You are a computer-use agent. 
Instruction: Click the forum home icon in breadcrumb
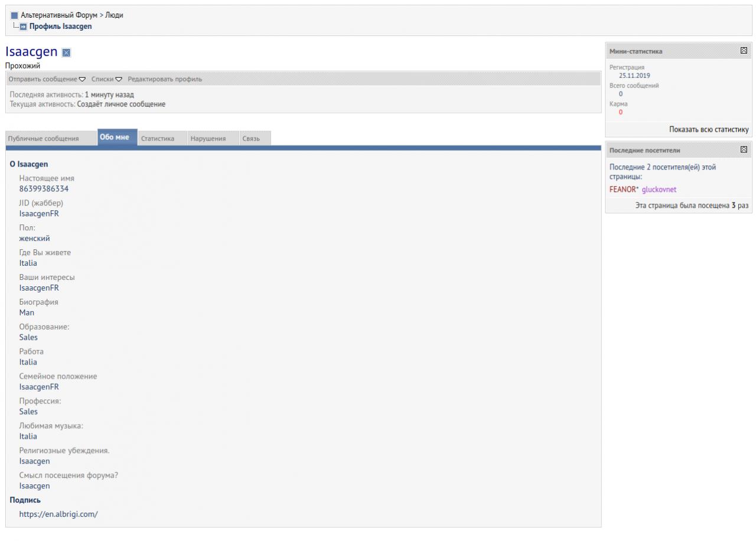(15, 15)
